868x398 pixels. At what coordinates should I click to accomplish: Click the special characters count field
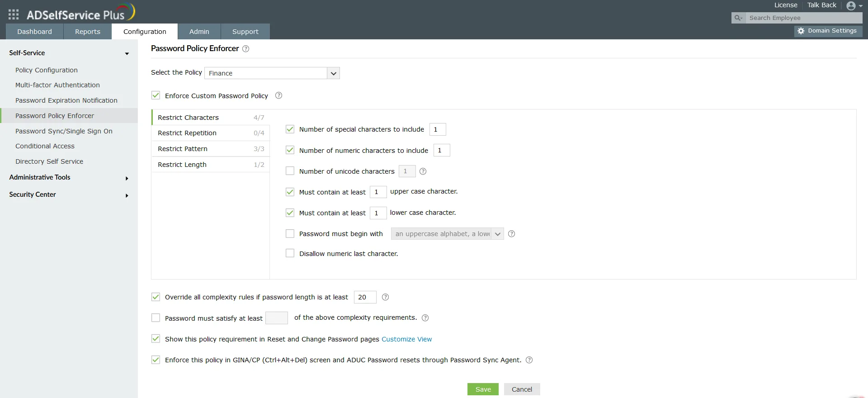coord(438,129)
